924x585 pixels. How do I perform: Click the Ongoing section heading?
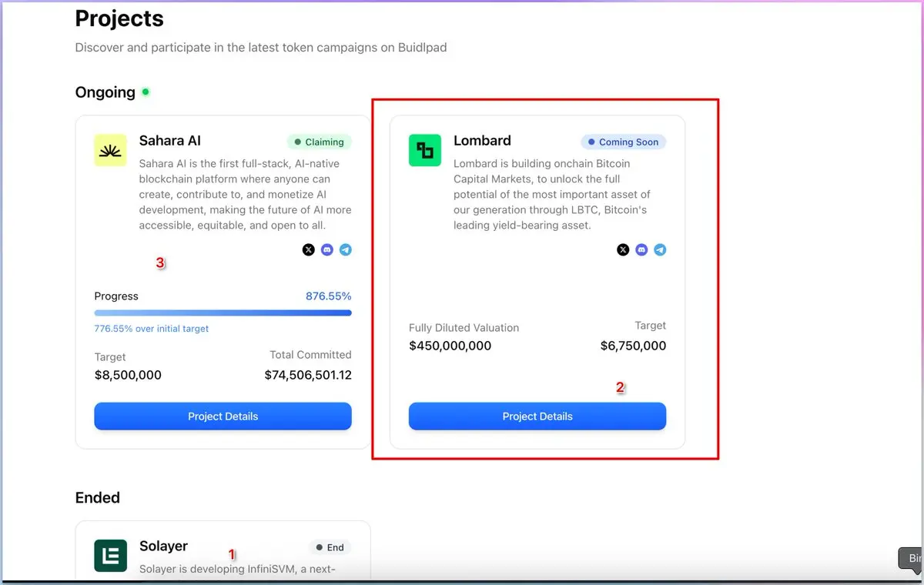(x=105, y=92)
